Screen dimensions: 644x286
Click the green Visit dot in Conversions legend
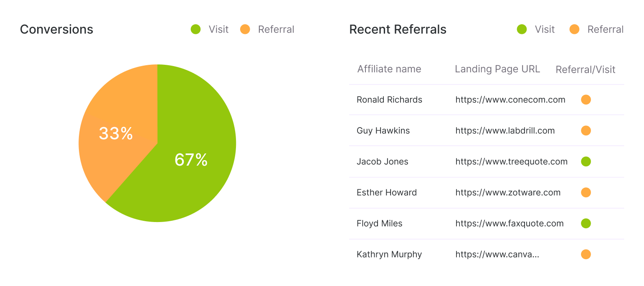[196, 29]
